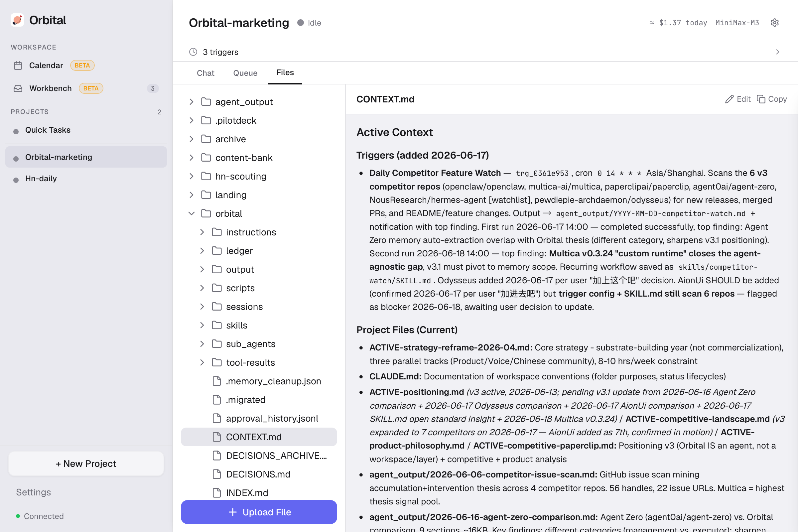Switch to the Chat tab

coord(205,73)
